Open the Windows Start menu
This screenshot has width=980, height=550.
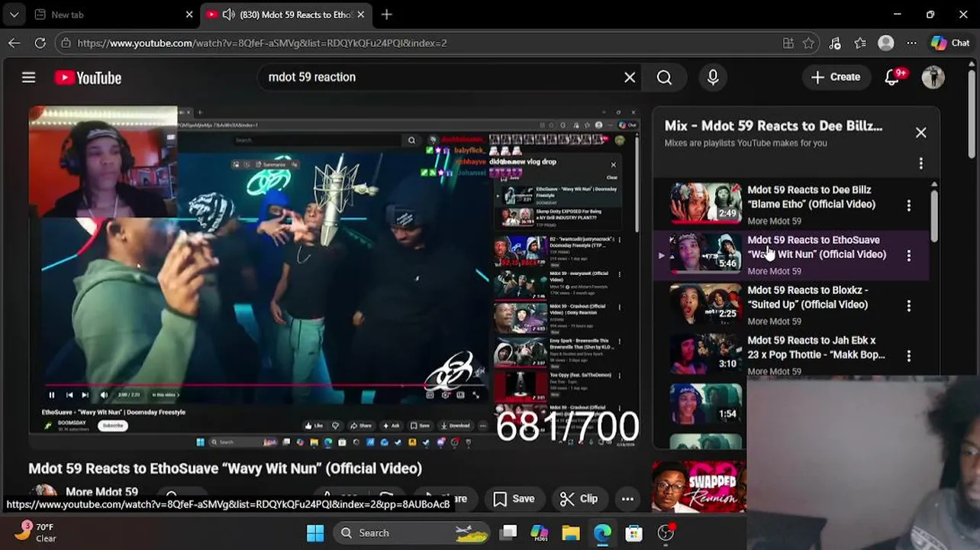(x=315, y=533)
